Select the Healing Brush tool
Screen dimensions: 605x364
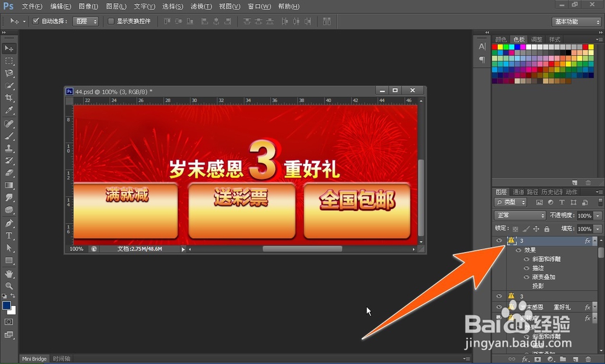(x=9, y=124)
